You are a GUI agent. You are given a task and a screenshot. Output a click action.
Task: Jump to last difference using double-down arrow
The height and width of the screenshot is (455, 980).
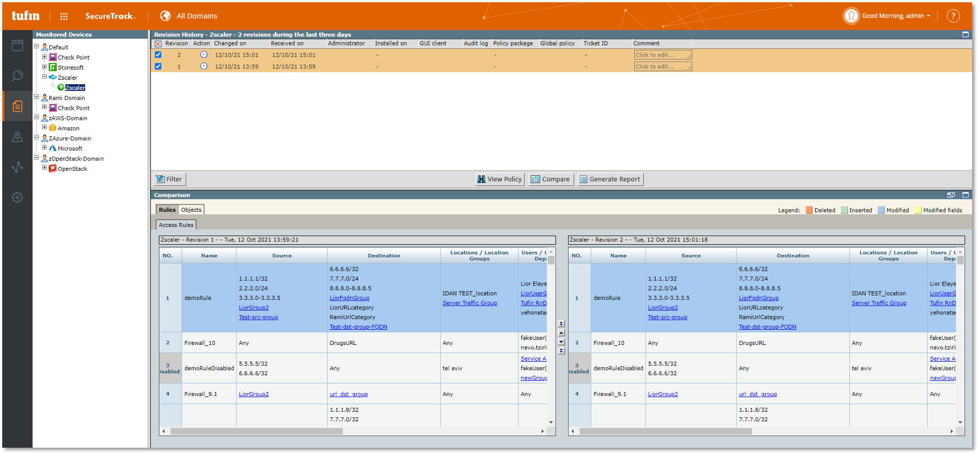(561, 351)
